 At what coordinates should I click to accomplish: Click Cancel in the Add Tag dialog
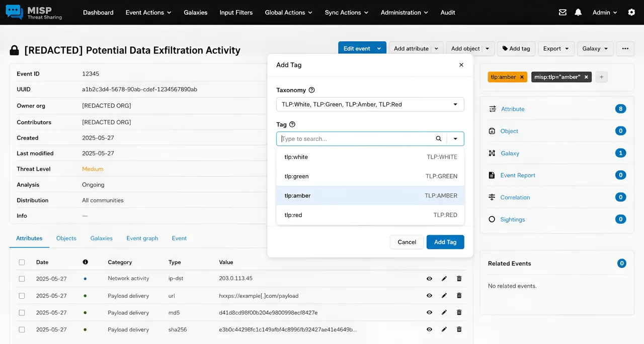click(x=407, y=242)
